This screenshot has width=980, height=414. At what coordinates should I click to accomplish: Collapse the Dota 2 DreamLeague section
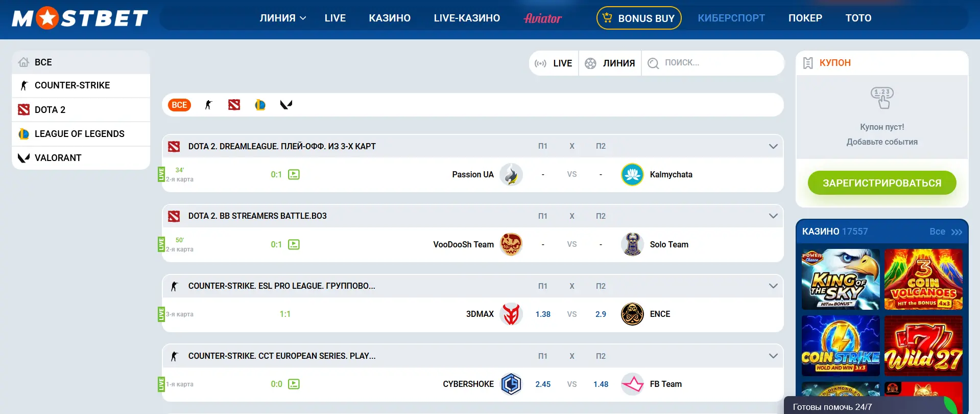tap(773, 146)
